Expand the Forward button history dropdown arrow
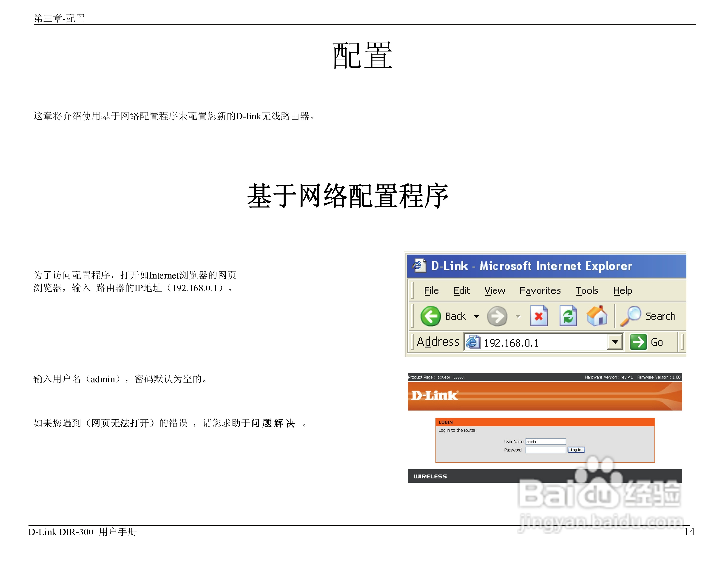 tap(518, 316)
